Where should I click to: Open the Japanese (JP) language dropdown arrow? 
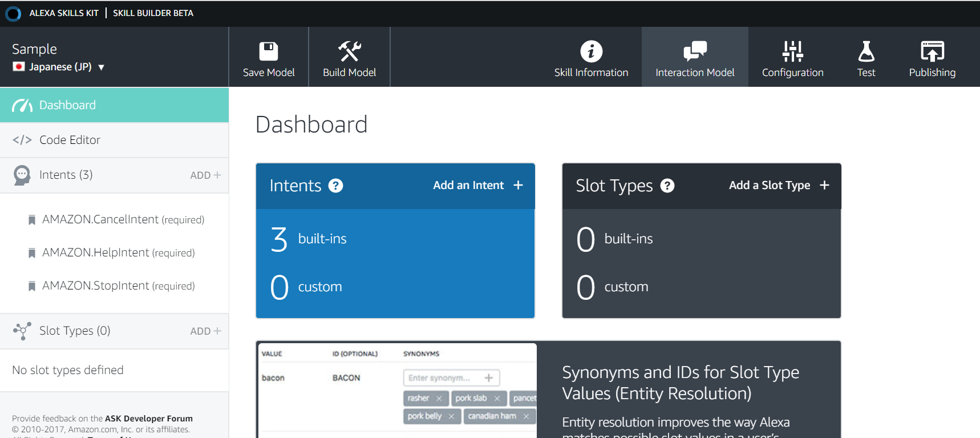click(x=102, y=67)
